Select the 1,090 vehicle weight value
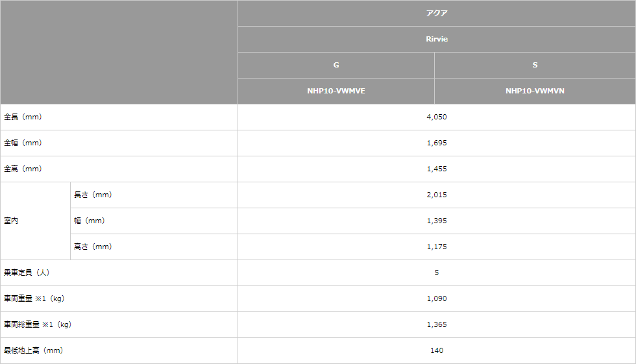The width and height of the screenshot is (636, 364). click(436, 298)
